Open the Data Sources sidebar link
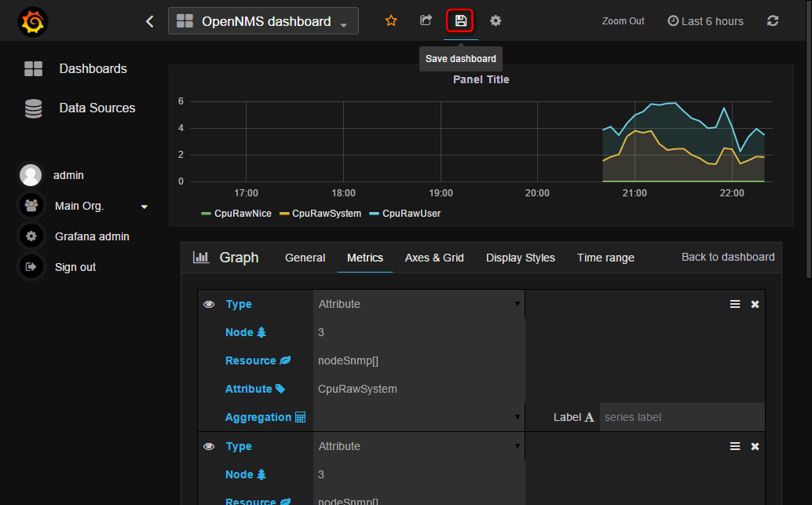This screenshot has height=505, width=812. (97, 108)
